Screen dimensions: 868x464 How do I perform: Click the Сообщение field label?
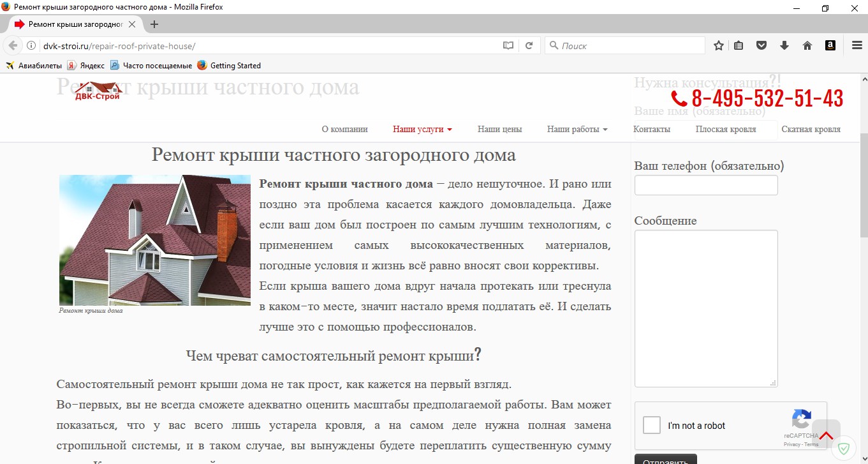(665, 221)
